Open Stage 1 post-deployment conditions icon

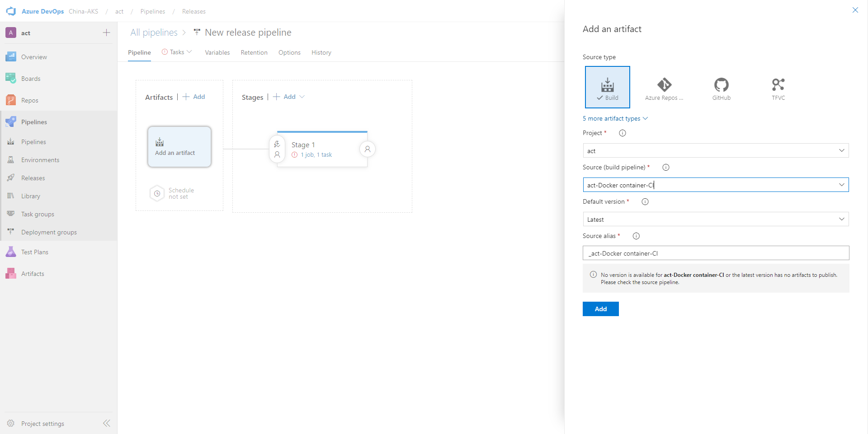[x=368, y=149]
